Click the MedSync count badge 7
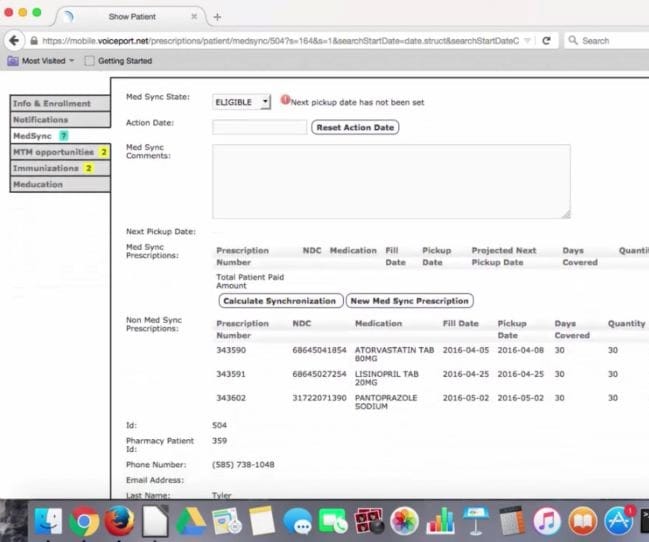The height and width of the screenshot is (542, 649). tap(63, 136)
